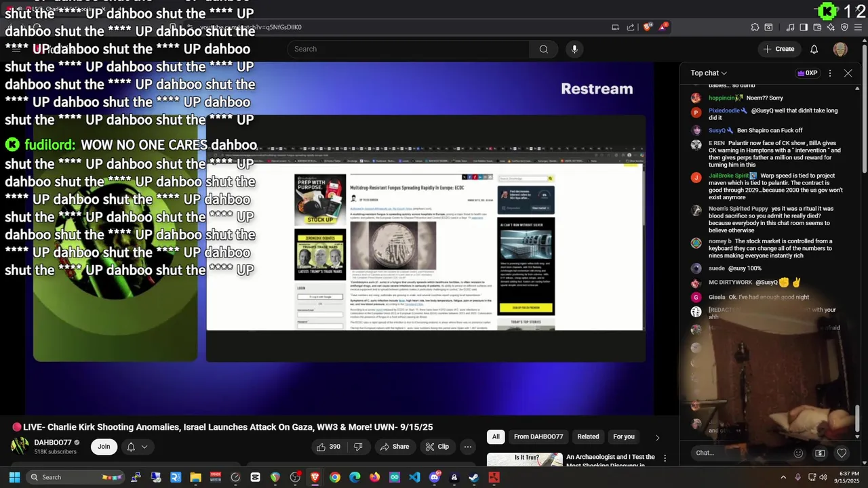Viewport: 868px width, 488px height.
Task: Open more video actions ellipsis
Action: 467,447
